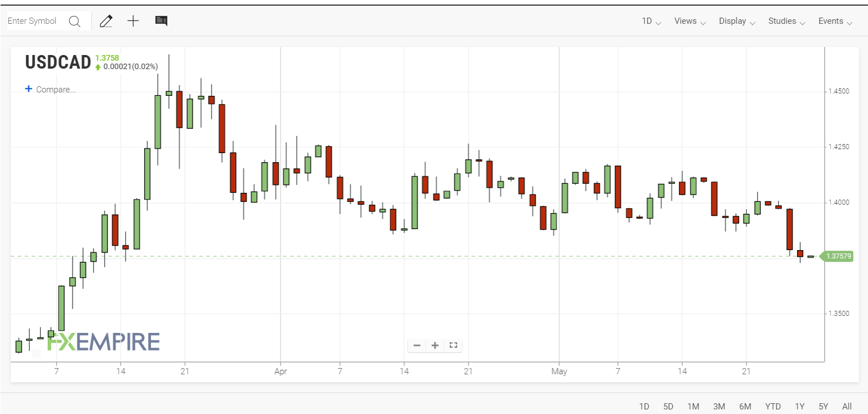Image resolution: width=868 pixels, height=414 pixels.
Task: Open the chart comments icon
Action: tap(161, 21)
